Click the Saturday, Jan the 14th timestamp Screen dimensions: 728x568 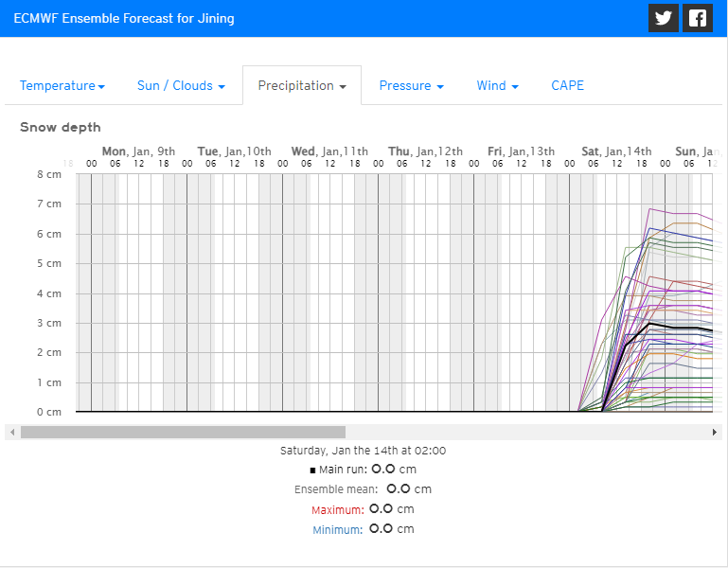(x=364, y=451)
